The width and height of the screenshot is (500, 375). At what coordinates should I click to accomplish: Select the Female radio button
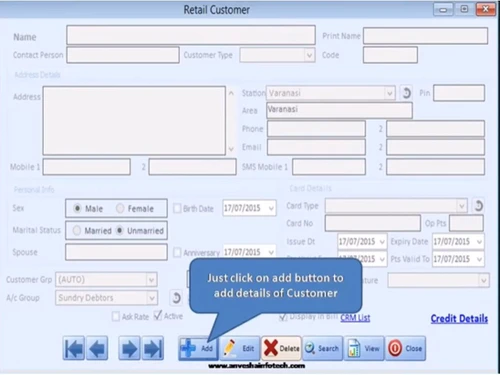point(120,209)
